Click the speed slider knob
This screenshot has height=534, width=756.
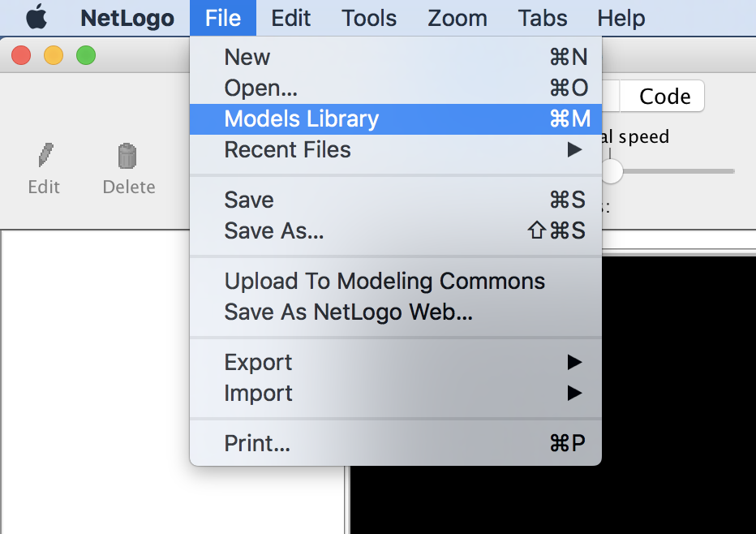[612, 170]
